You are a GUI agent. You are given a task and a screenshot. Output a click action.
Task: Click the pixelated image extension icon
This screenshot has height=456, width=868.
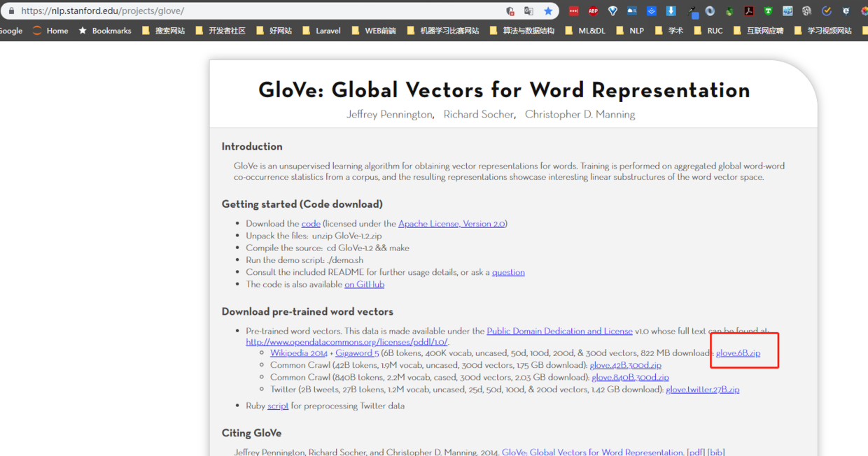click(787, 11)
